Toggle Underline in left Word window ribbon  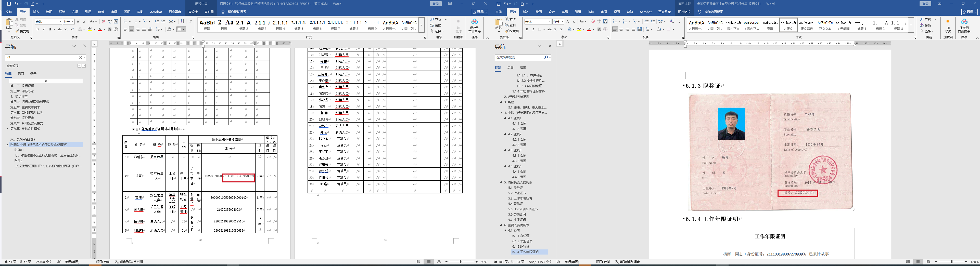(49, 29)
